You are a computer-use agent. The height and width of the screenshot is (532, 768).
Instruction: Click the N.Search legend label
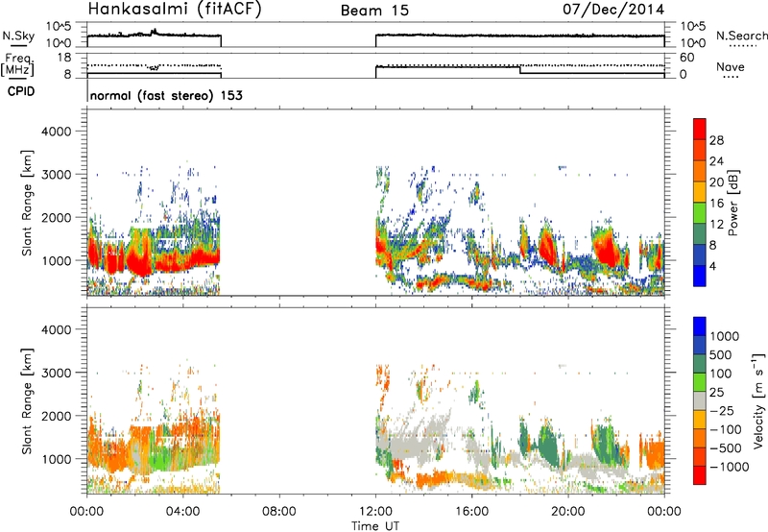pyautogui.click(x=741, y=36)
